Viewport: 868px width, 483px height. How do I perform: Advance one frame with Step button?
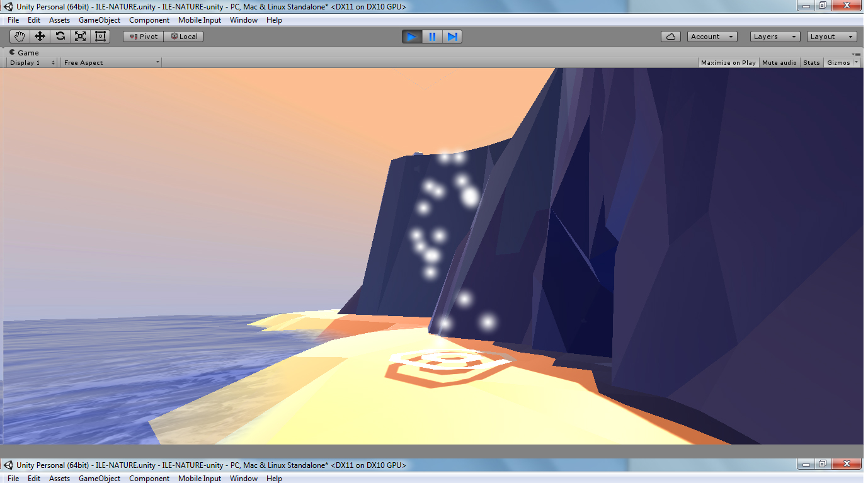point(452,37)
